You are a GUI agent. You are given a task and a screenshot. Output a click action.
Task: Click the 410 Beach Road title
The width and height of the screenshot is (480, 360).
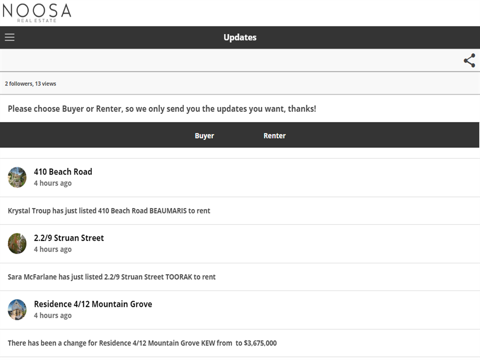click(63, 172)
